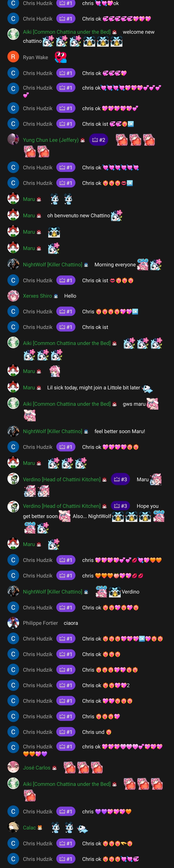
Task: Open the Philippe Fortier username
Action: pyautogui.click(x=40, y=623)
